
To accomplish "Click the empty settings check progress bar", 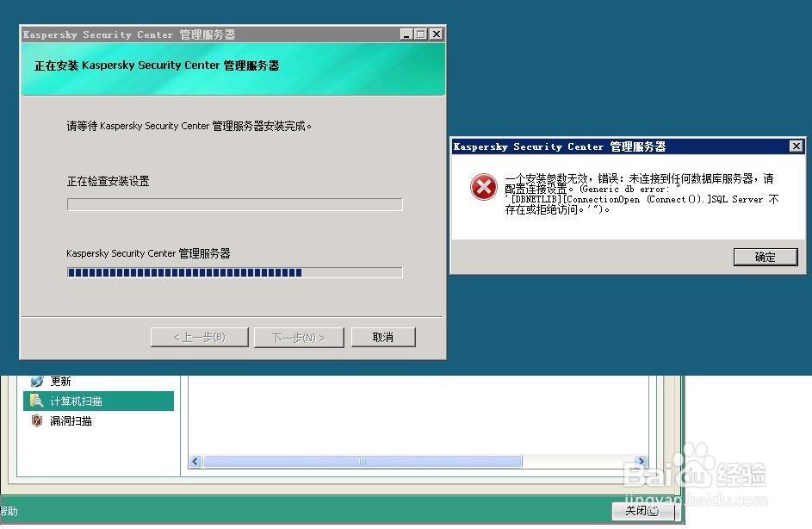I will [234, 205].
